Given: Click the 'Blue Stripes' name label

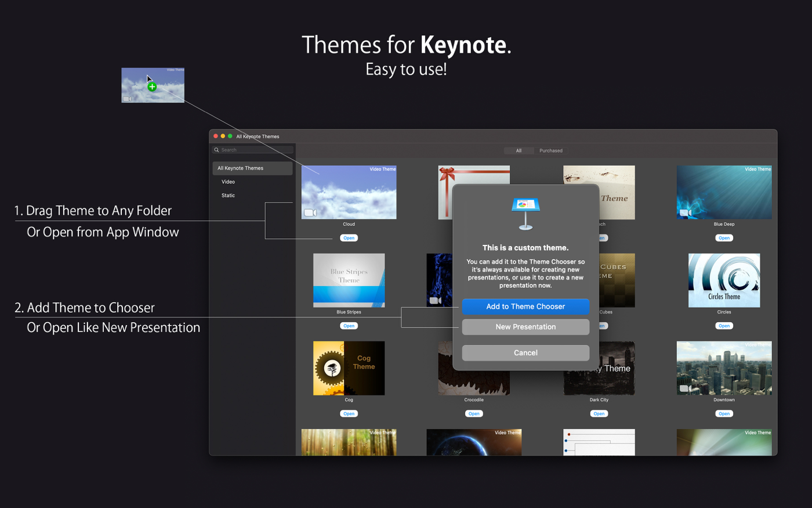Looking at the screenshot, I should coord(349,312).
